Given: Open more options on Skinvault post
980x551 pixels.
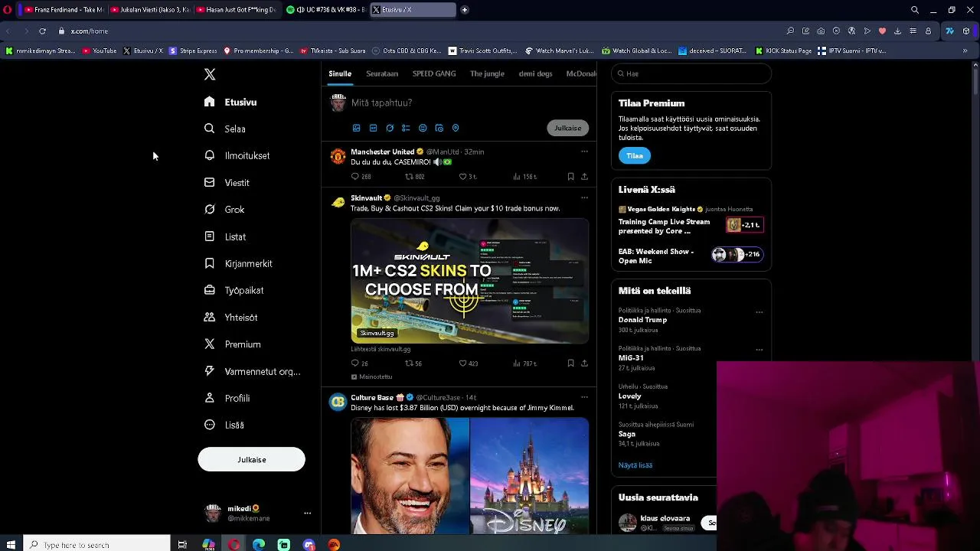Looking at the screenshot, I should tap(584, 197).
